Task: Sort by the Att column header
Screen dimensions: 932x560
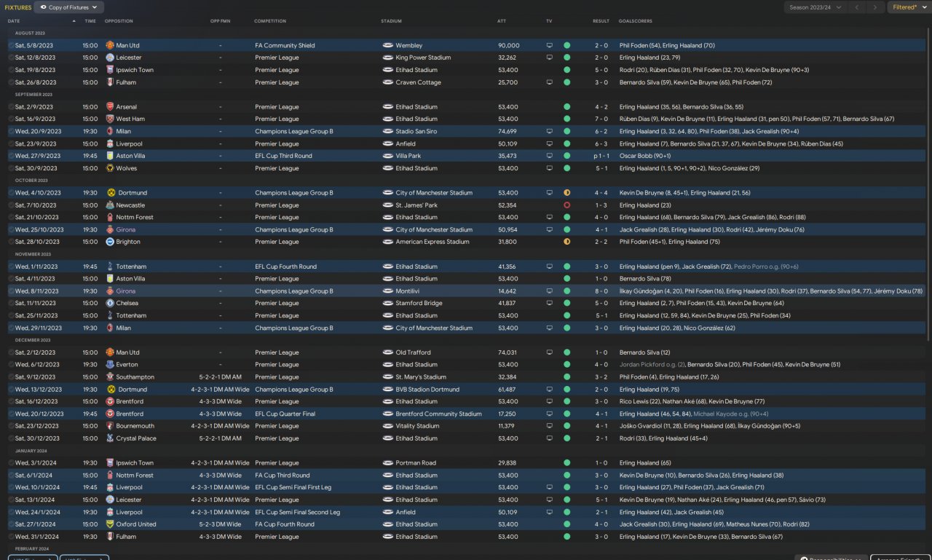Action: click(502, 21)
